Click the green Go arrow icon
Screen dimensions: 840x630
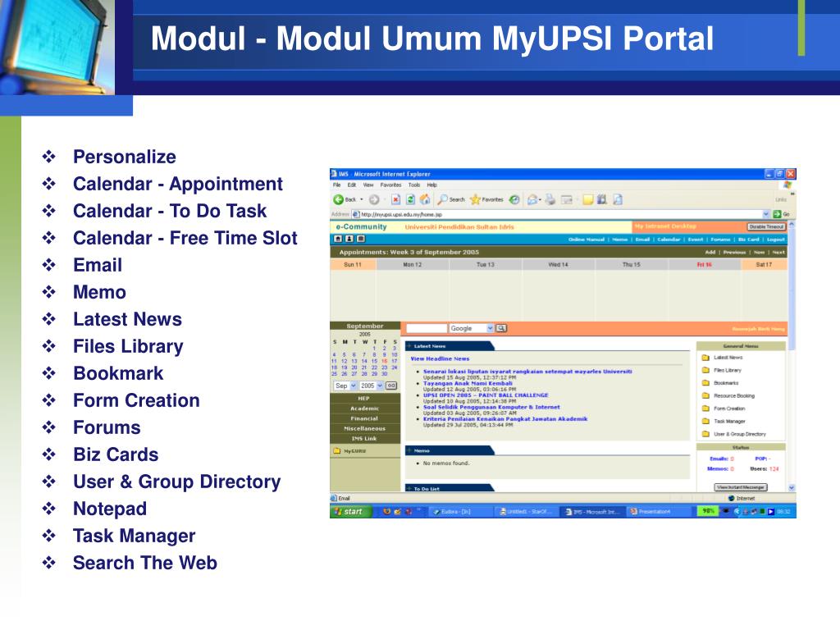click(x=777, y=214)
